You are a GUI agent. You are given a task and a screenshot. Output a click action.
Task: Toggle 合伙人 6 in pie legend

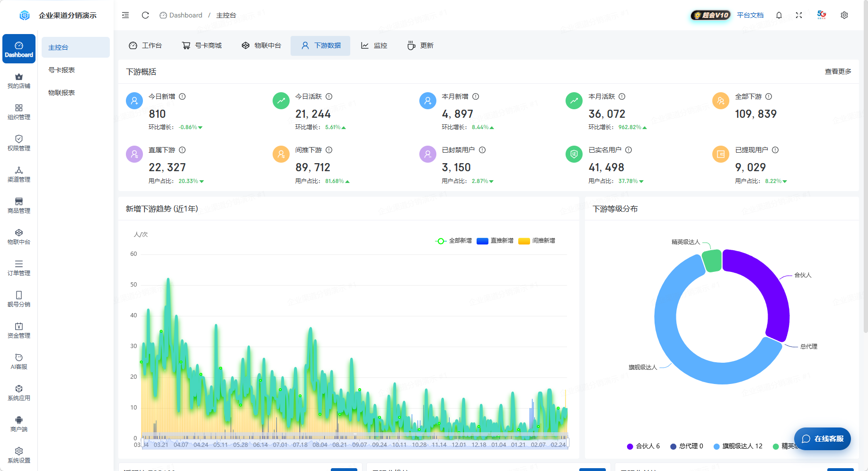643,446
